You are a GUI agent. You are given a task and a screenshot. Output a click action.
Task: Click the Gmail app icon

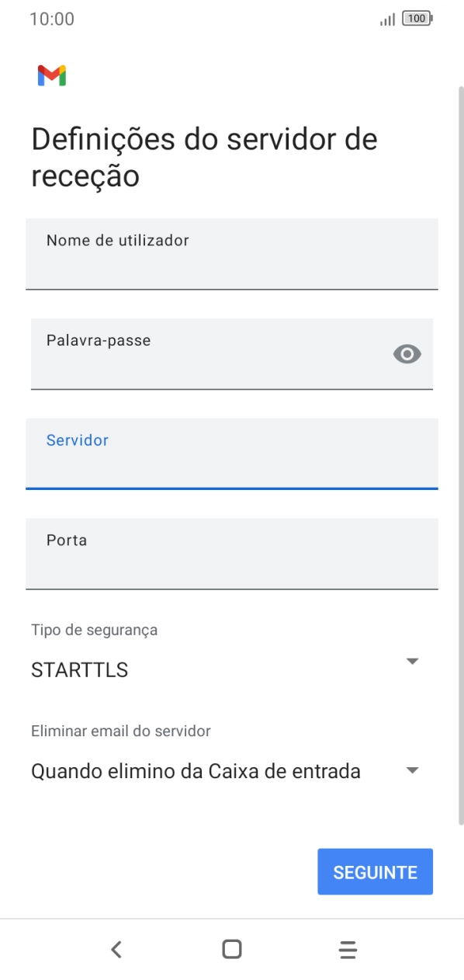[50, 75]
